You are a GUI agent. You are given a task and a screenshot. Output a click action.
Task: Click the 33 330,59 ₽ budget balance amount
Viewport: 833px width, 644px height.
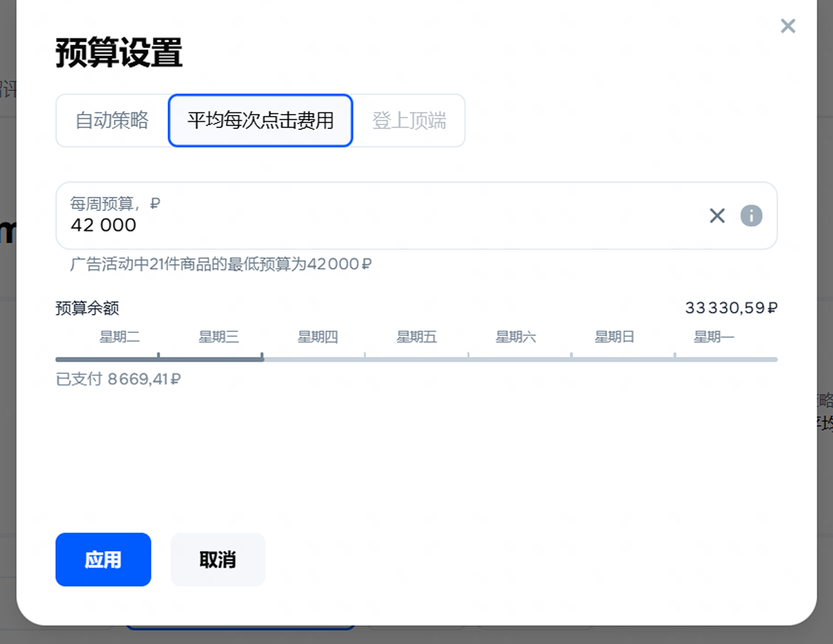731,308
